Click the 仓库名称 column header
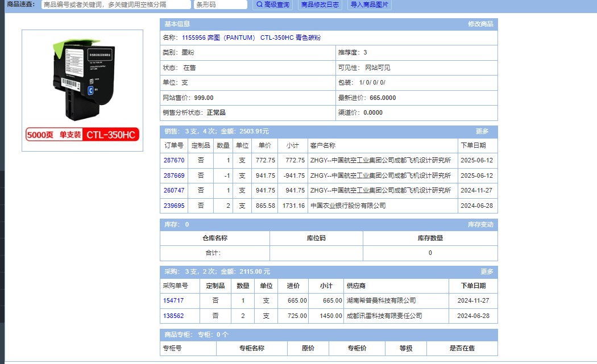The width and height of the screenshot is (597, 364). point(215,238)
